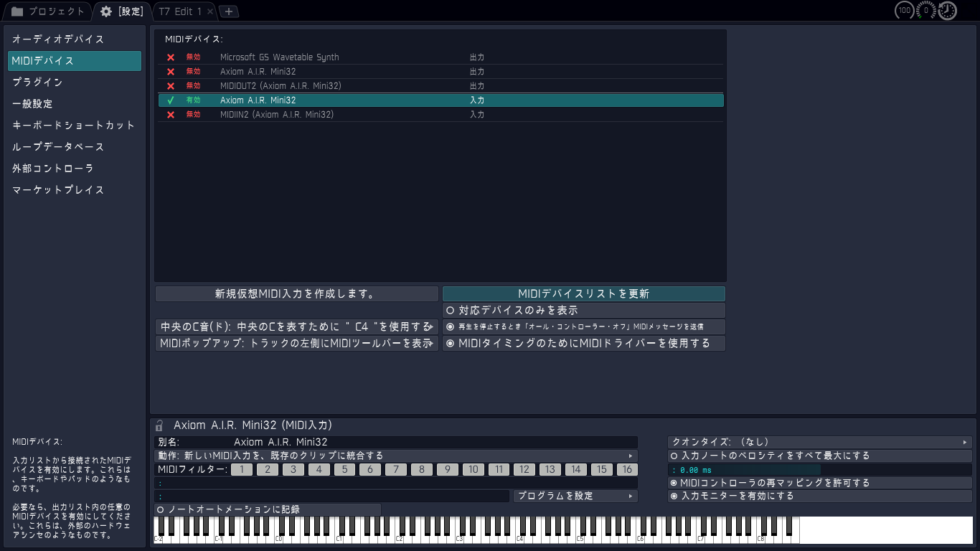Click the round dial showing 0
Viewport: 980px width, 551px height.
pos(926,11)
